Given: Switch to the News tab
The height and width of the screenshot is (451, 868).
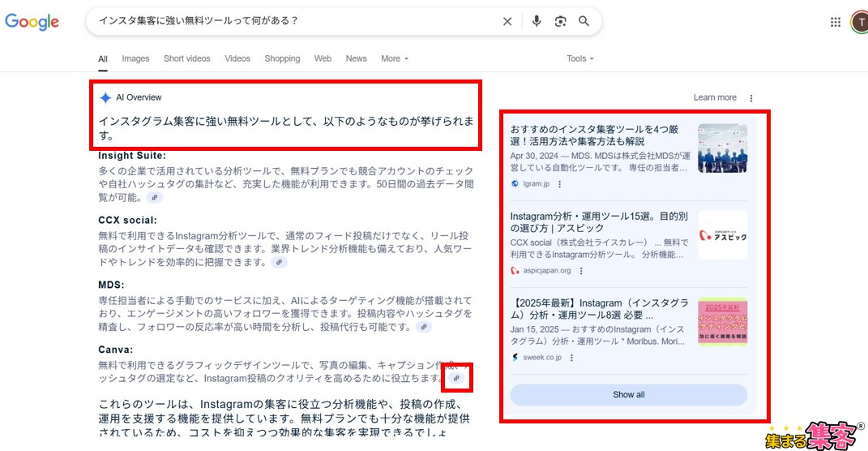Looking at the screenshot, I should [x=357, y=58].
